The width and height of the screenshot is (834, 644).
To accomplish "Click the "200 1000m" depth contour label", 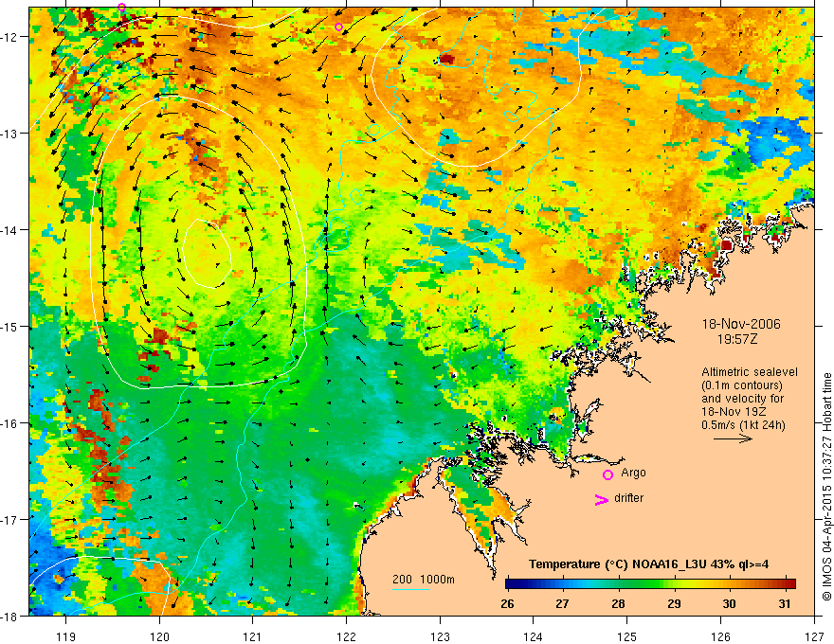I will point(424,580).
